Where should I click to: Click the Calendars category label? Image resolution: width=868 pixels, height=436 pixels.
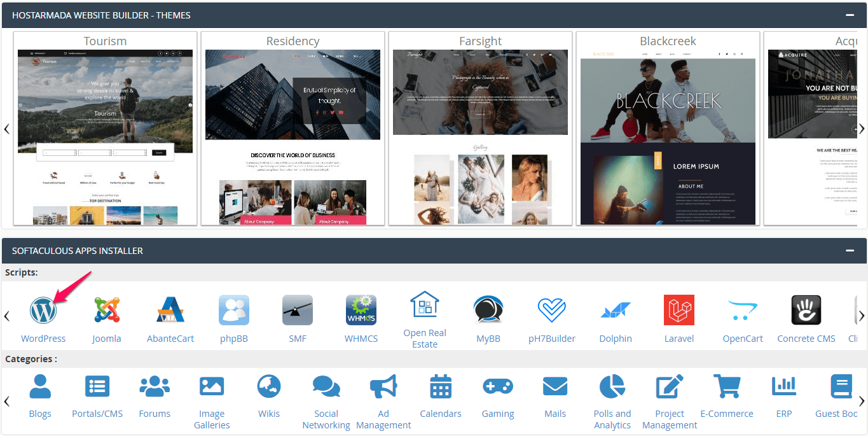441,414
